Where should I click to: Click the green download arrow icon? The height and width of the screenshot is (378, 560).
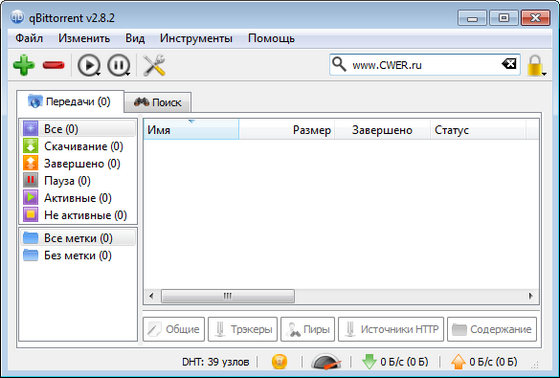[x=369, y=362]
